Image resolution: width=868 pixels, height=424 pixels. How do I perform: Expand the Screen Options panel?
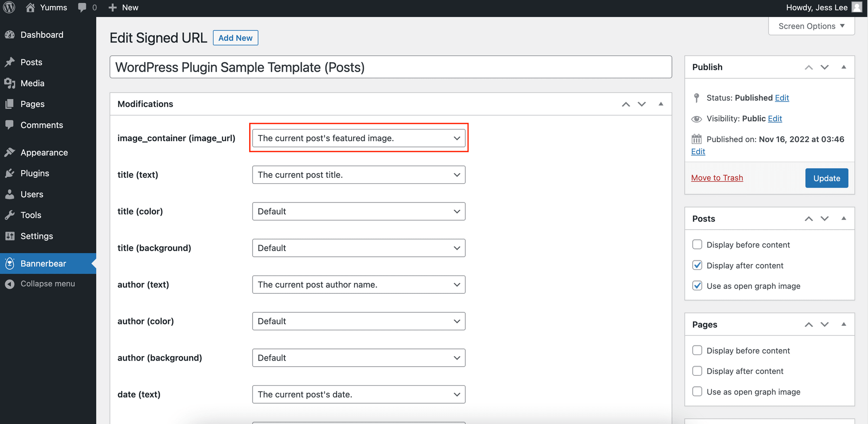coord(811,26)
